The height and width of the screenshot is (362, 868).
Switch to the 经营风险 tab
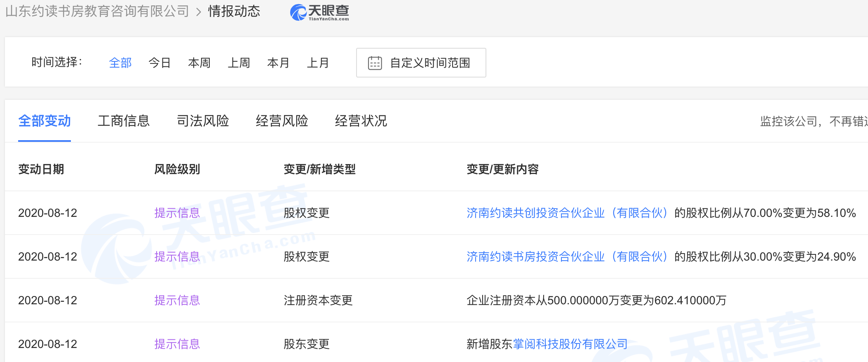click(x=282, y=121)
